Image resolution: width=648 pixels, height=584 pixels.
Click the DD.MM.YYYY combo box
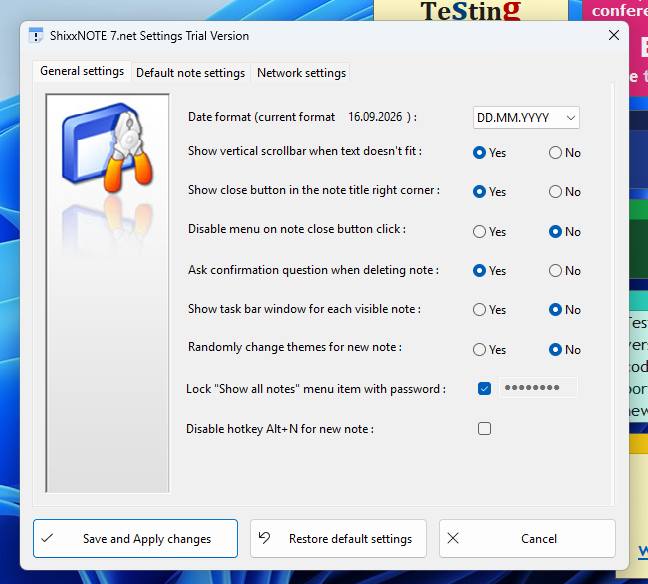(x=526, y=118)
